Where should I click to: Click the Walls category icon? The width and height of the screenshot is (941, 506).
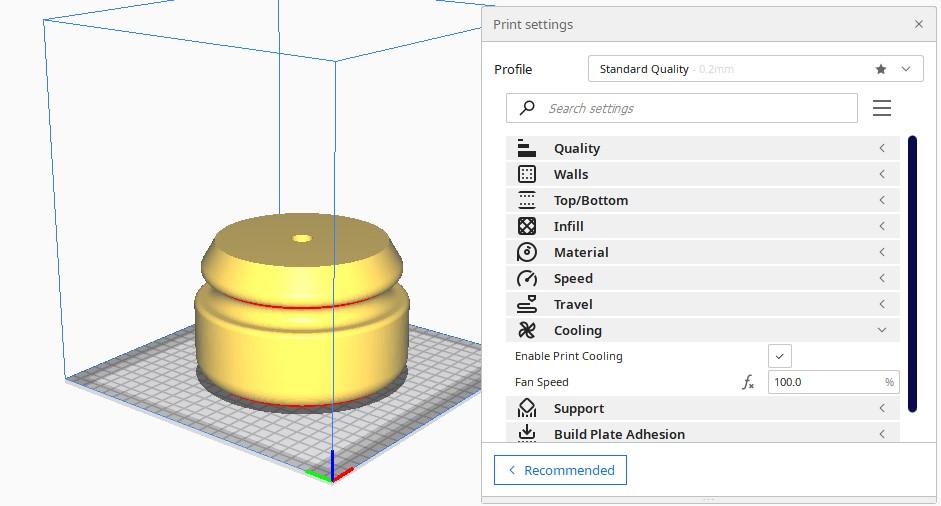tap(526, 174)
